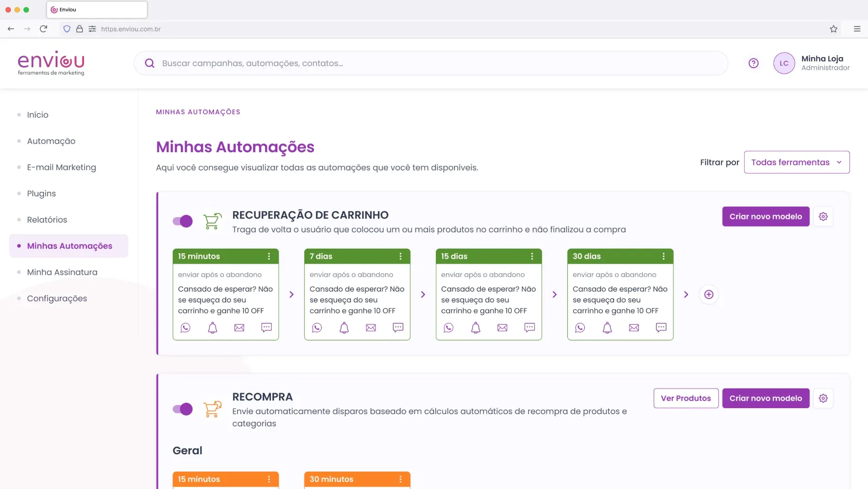Click the MINHAS AUTOMAÇÕES breadcrumb
This screenshot has height=489, width=868.
[198, 112]
